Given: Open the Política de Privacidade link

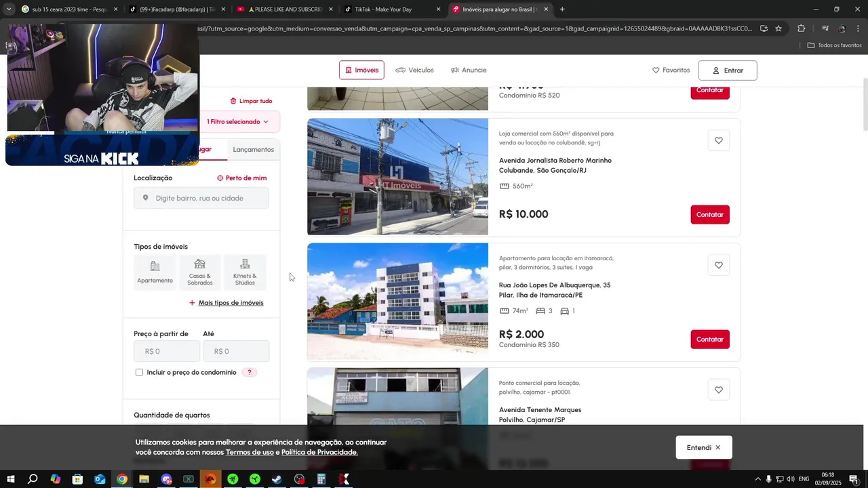Looking at the screenshot, I should click(319, 452).
